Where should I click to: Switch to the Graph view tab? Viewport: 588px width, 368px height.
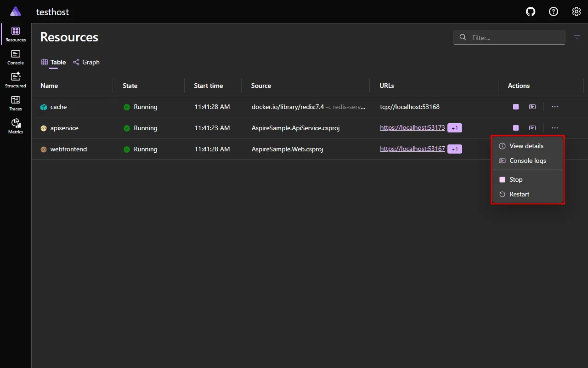pyautogui.click(x=86, y=62)
